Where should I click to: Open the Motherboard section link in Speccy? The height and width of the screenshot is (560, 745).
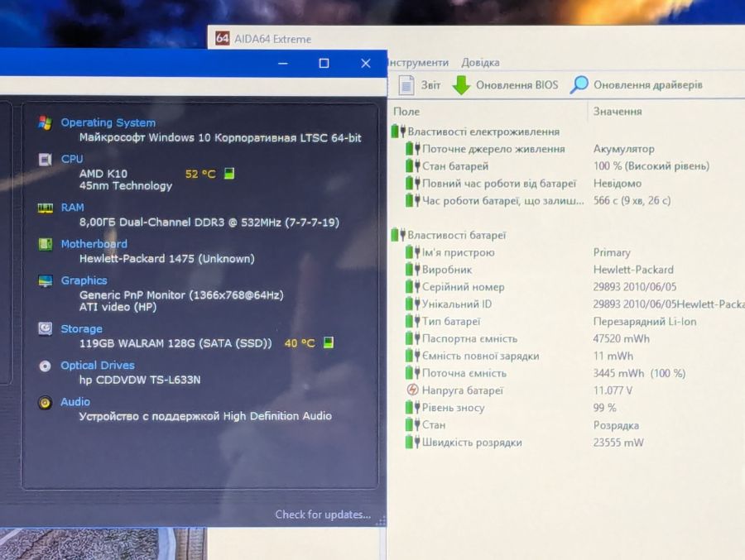click(x=94, y=244)
